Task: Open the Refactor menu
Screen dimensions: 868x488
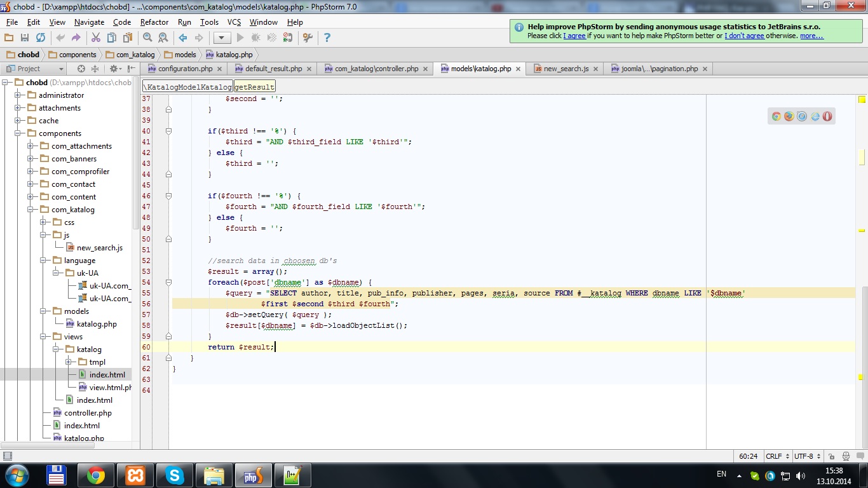Action: [154, 22]
